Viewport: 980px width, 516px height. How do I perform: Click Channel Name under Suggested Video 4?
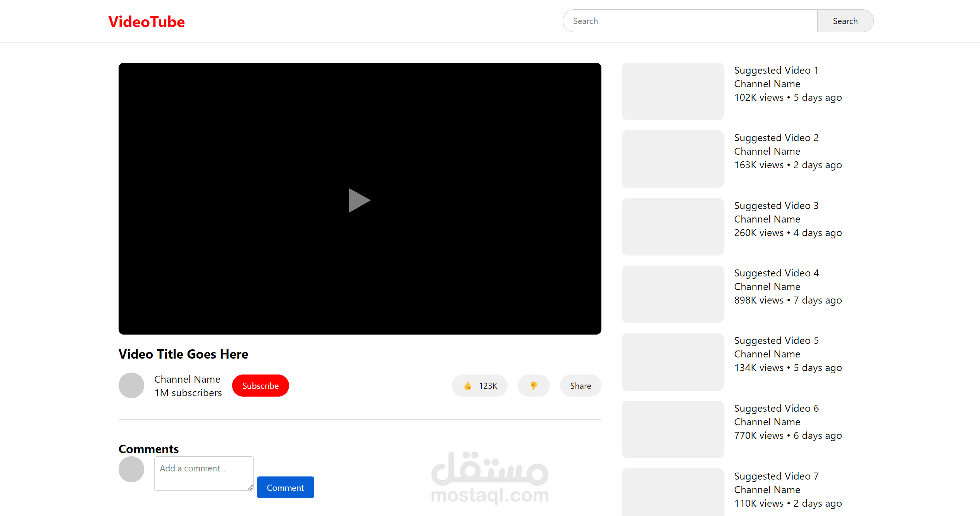click(767, 286)
